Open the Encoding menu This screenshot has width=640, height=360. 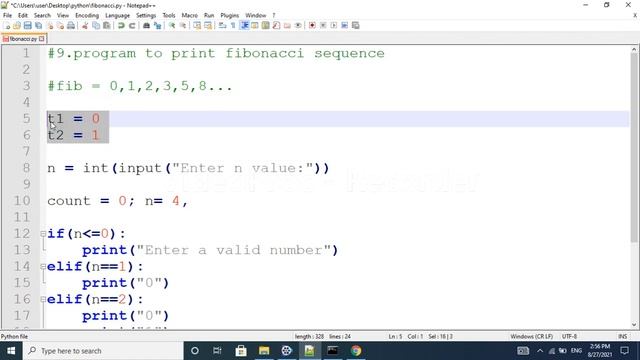87,15
